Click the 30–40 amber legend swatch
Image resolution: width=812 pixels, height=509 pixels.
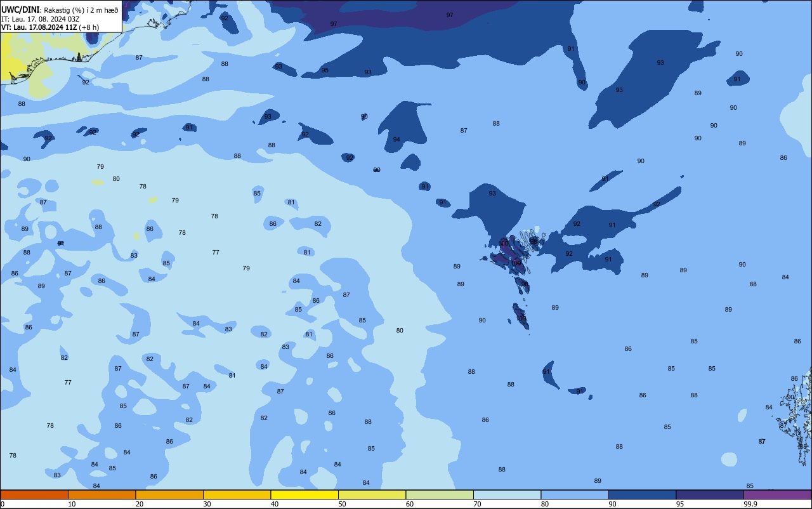tap(237, 494)
